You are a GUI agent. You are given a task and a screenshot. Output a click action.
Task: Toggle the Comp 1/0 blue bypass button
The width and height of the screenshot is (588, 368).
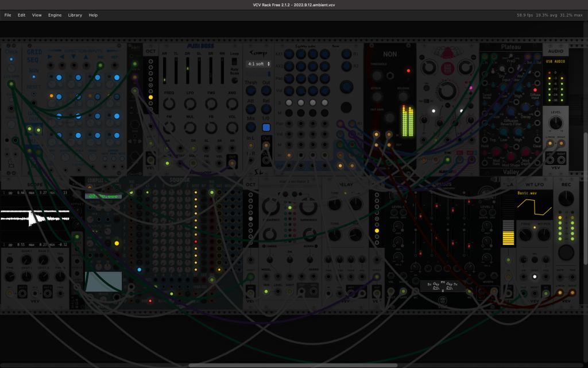click(x=266, y=127)
